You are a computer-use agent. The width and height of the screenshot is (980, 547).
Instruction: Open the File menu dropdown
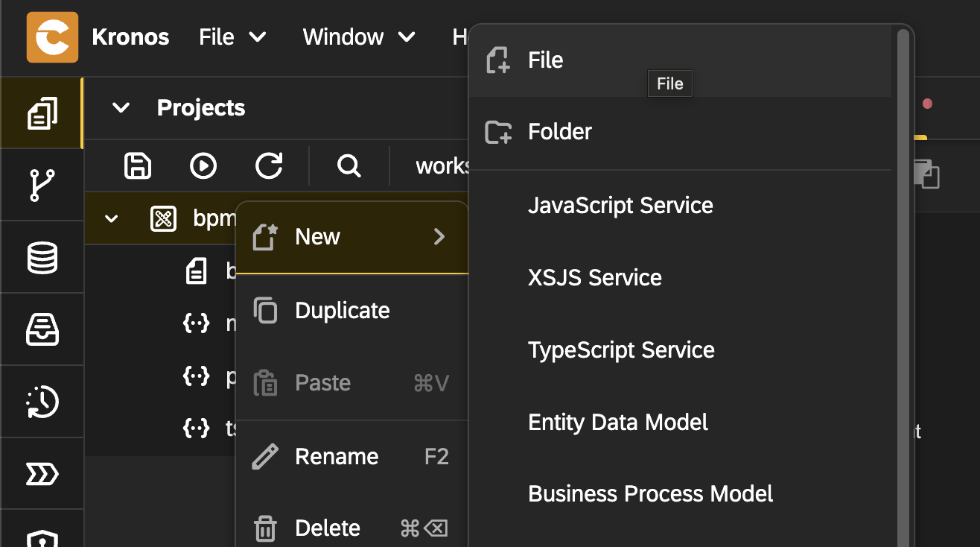click(232, 37)
